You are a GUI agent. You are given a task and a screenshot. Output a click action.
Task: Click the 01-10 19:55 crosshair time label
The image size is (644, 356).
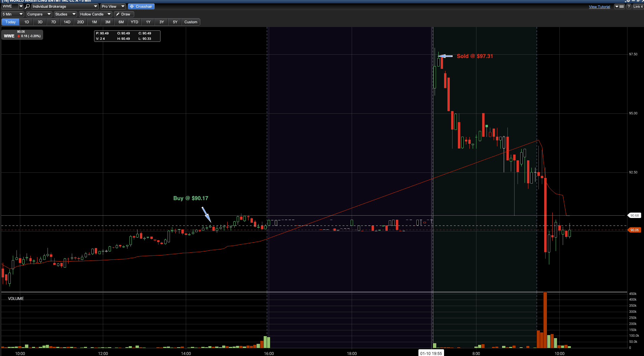(x=431, y=353)
